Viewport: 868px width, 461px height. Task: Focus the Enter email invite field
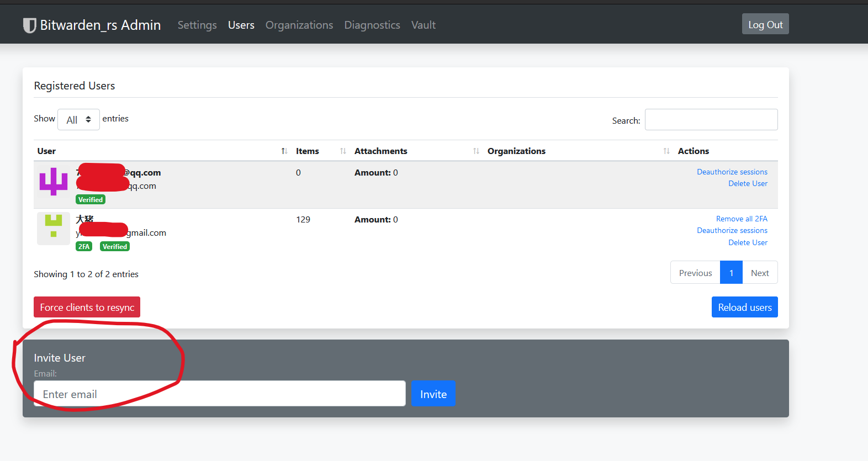click(220, 394)
